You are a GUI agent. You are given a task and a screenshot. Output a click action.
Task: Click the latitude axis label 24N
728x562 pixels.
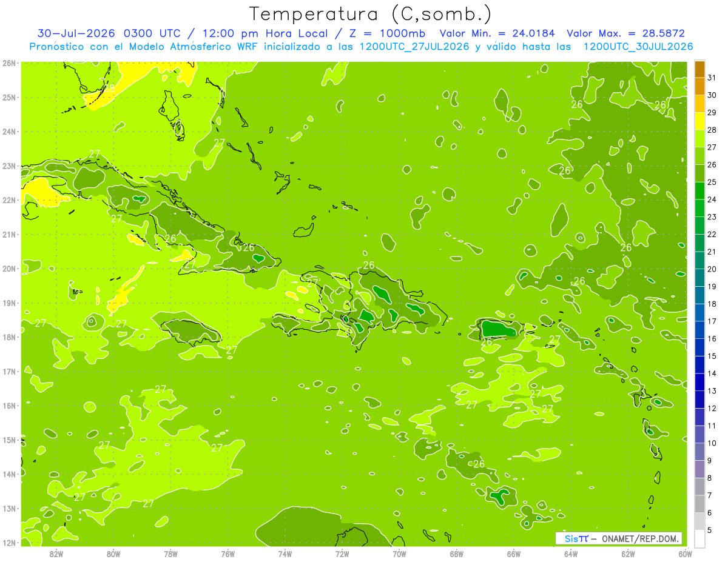click(x=9, y=132)
